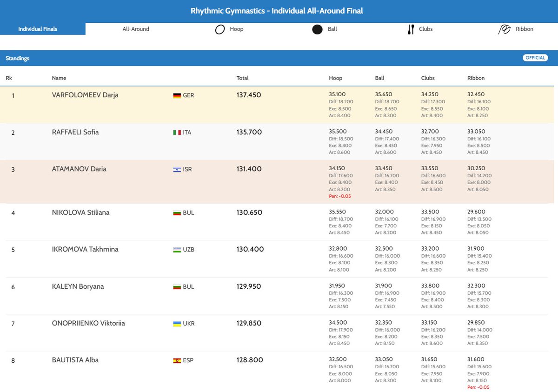This screenshot has width=558, height=392.
Task: Switch to the Hoop tab label
Action: click(236, 29)
